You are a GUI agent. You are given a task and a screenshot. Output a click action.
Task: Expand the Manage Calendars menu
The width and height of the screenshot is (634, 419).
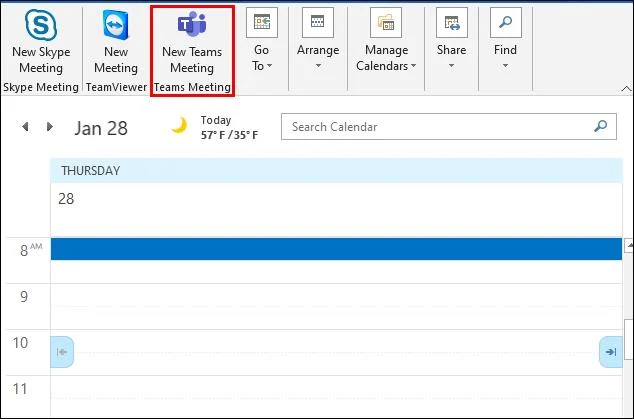pos(386,40)
